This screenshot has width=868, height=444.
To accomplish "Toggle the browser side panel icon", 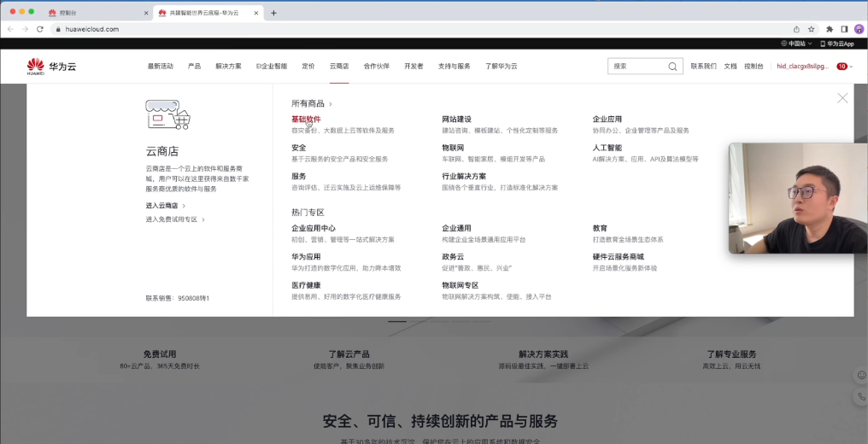I will [x=844, y=29].
